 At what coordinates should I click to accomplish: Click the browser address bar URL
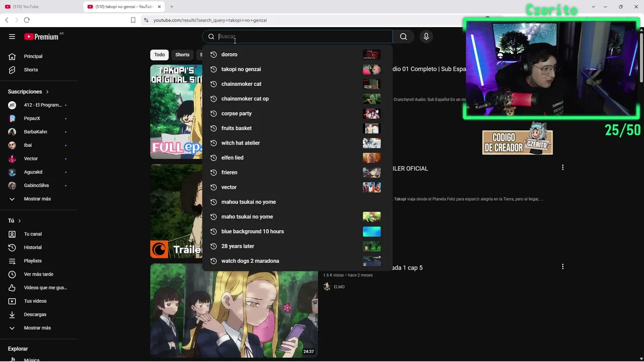point(210,20)
